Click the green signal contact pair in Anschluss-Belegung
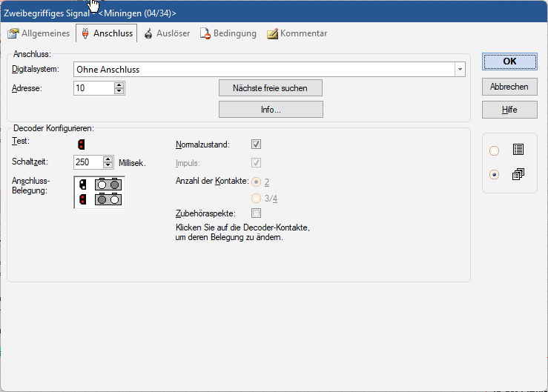548x392 pixels. click(x=108, y=185)
